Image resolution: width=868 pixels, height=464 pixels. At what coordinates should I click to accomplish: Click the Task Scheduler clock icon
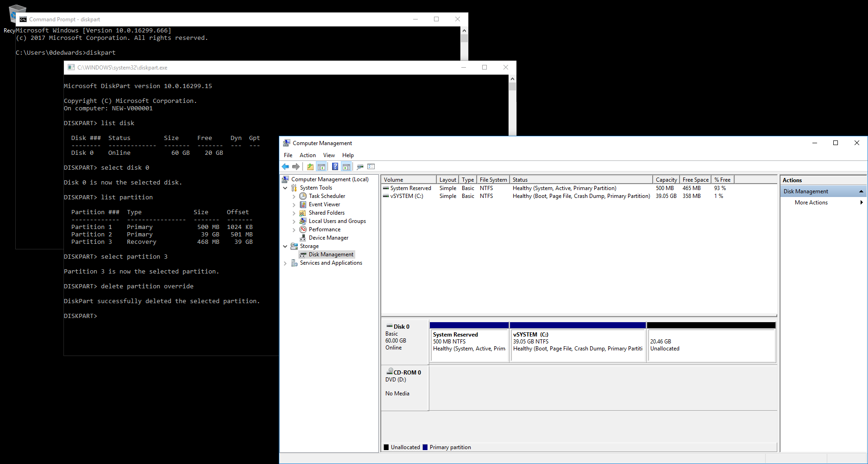point(303,196)
